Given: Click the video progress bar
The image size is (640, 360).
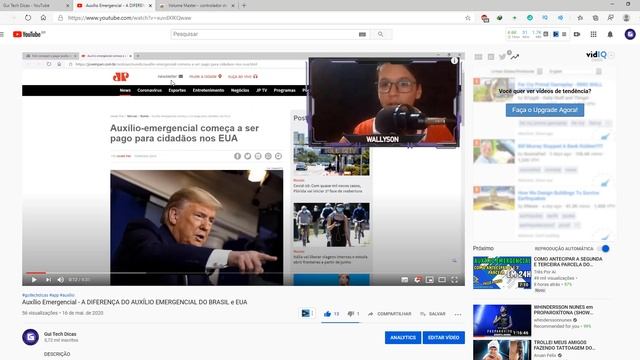Looking at the screenshot, I should 243,273.
